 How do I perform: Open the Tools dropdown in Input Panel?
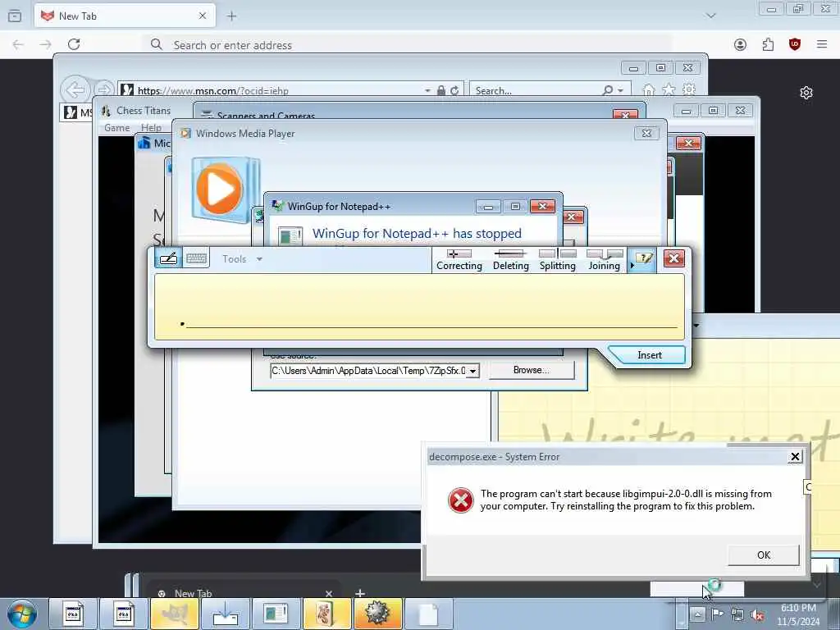242,259
